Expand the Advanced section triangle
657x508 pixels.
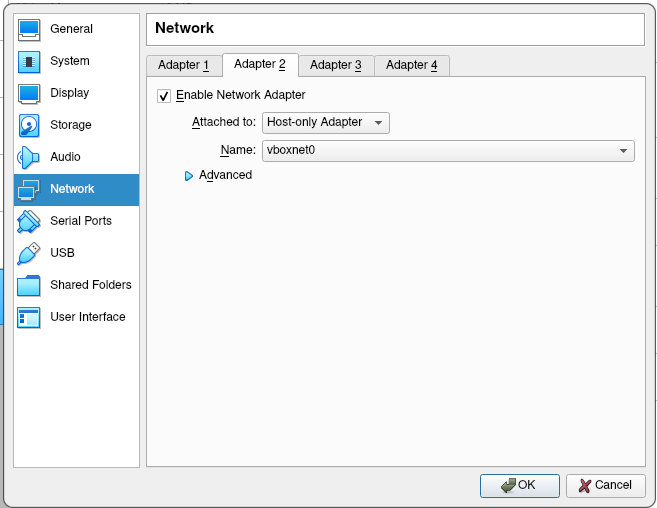(x=189, y=176)
